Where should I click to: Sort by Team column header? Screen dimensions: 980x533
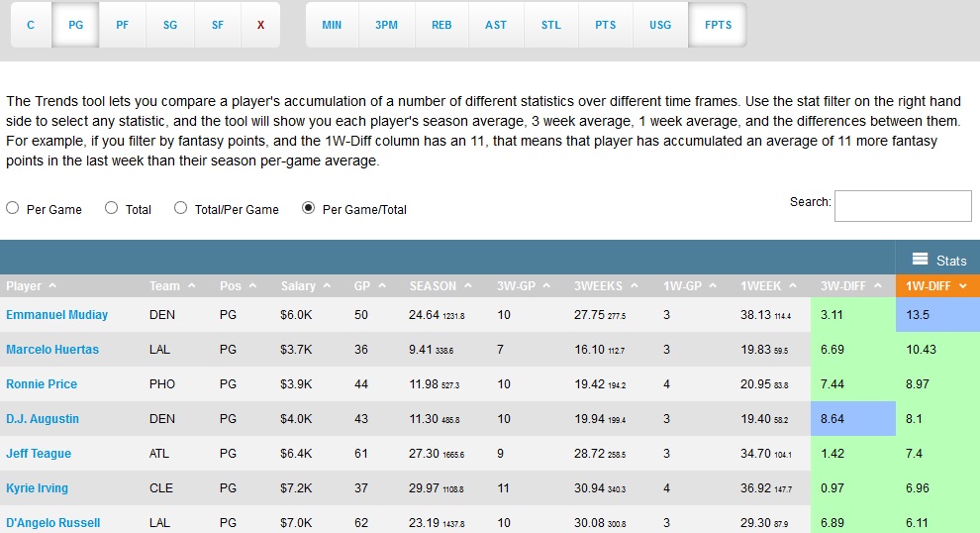coord(172,286)
